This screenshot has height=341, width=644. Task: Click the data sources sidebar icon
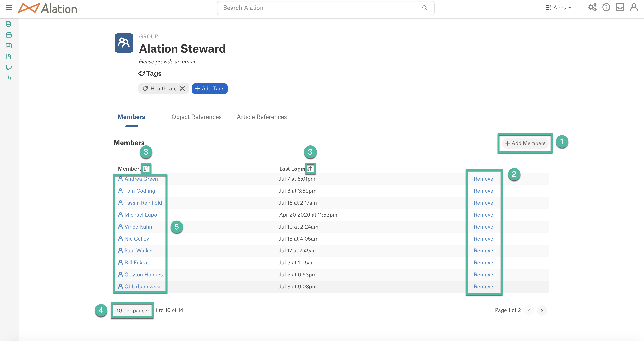pyautogui.click(x=8, y=24)
